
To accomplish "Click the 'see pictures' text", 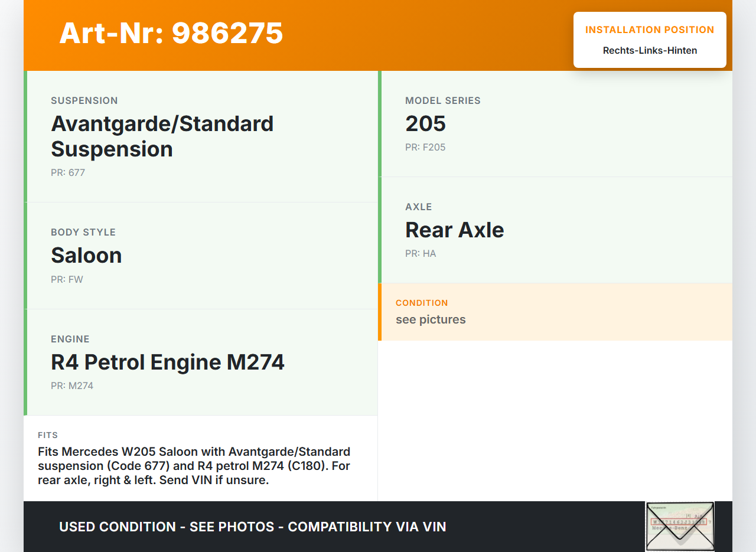I will click(431, 319).
